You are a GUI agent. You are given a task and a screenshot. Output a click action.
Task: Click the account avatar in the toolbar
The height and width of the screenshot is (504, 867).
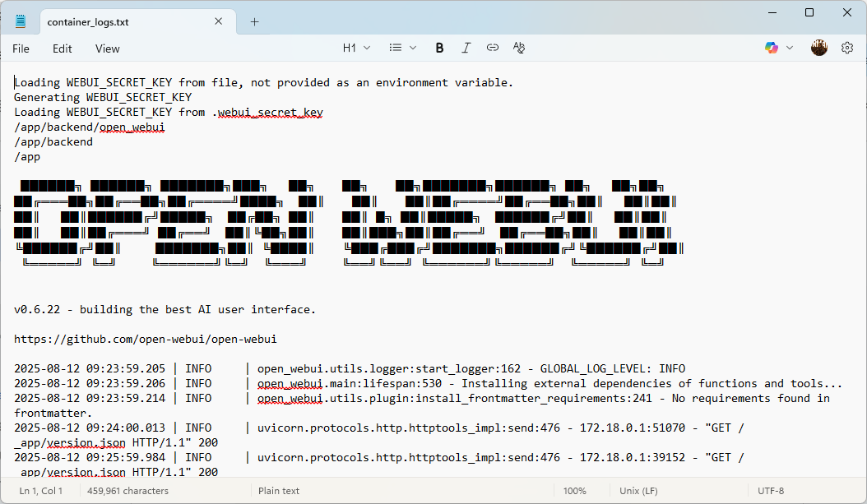click(819, 48)
